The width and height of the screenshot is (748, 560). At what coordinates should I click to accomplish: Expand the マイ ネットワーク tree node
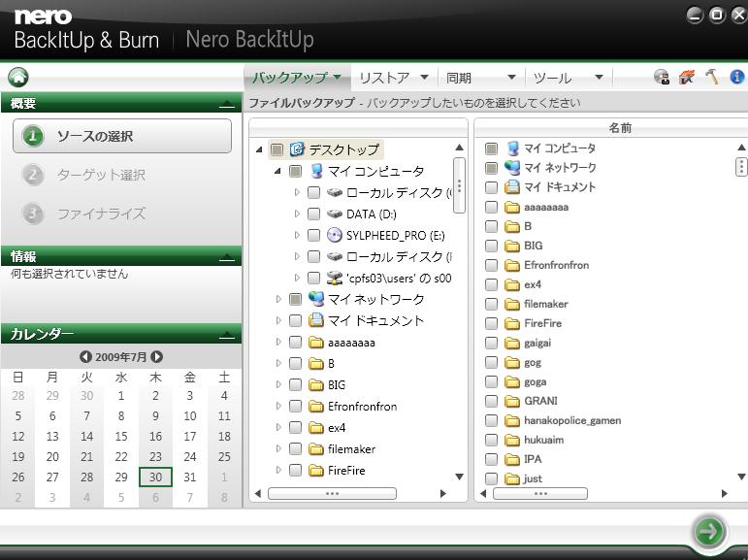(x=278, y=299)
